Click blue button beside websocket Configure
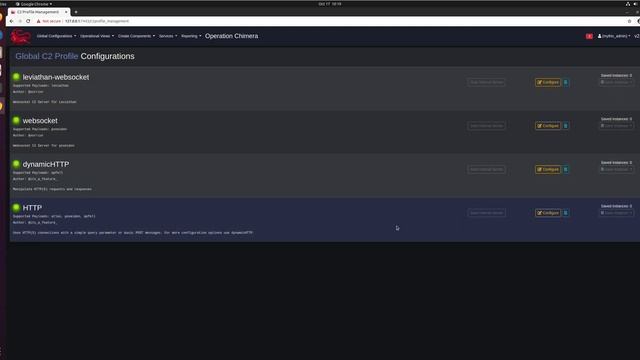 [x=566, y=126]
